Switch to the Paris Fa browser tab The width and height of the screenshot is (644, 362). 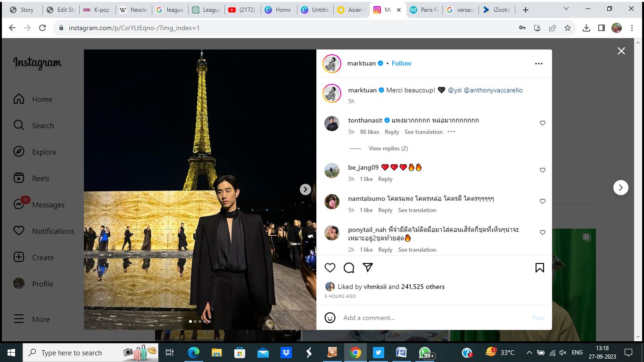[x=424, y=9]
